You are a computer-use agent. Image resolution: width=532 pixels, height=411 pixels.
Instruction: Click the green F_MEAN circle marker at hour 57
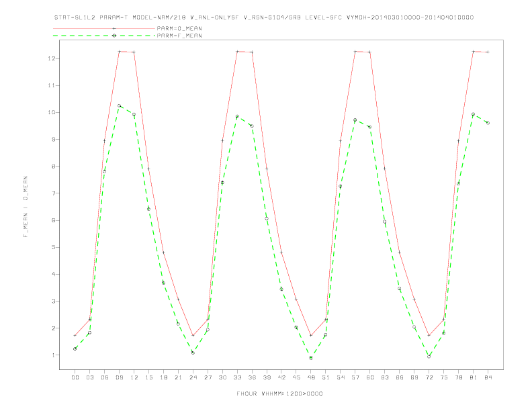355,120
